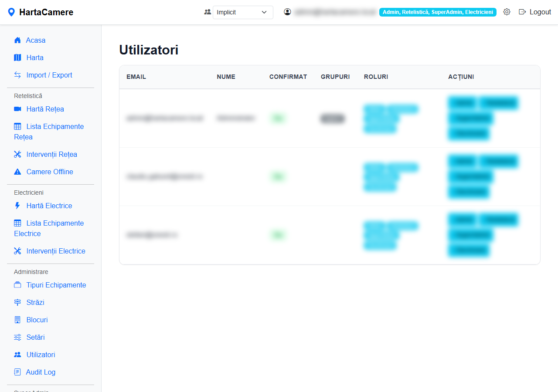Click the tools icon beside Intervenții Electrice
558x392 pixels.
pyautogui.click(x=17, y=251)
